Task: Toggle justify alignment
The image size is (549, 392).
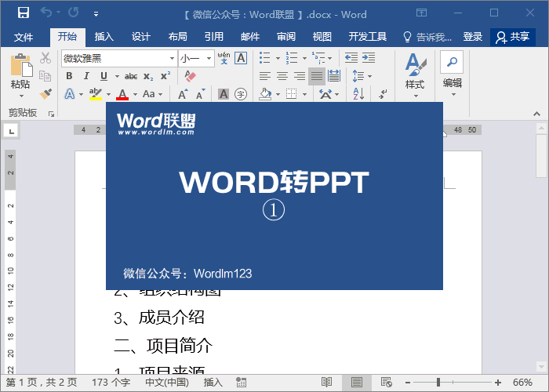Action: point(317,76)
